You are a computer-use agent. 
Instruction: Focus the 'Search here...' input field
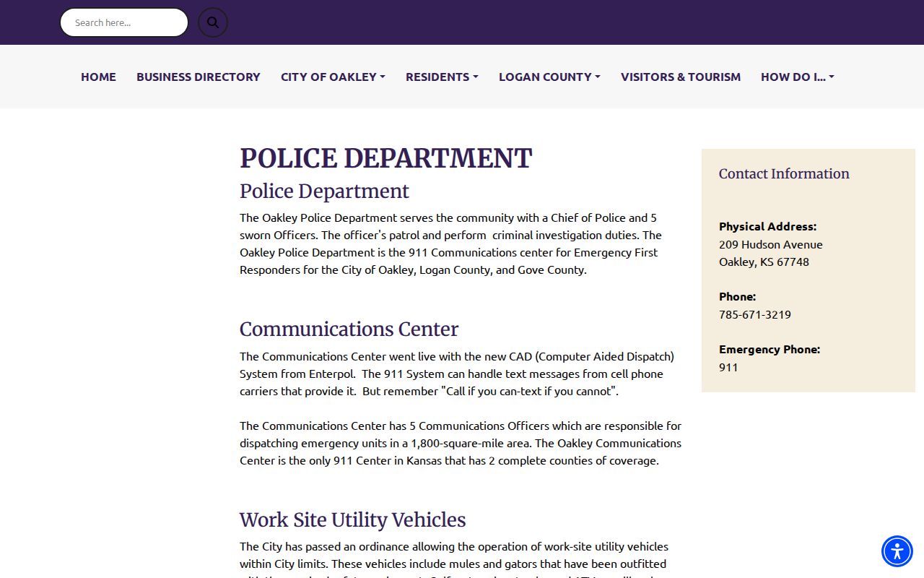point(124,22)
